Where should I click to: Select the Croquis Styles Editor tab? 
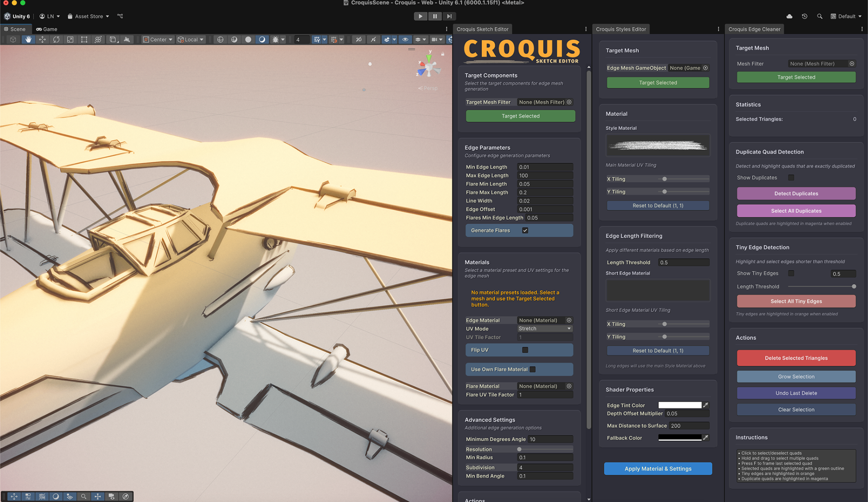coord(621,29)
